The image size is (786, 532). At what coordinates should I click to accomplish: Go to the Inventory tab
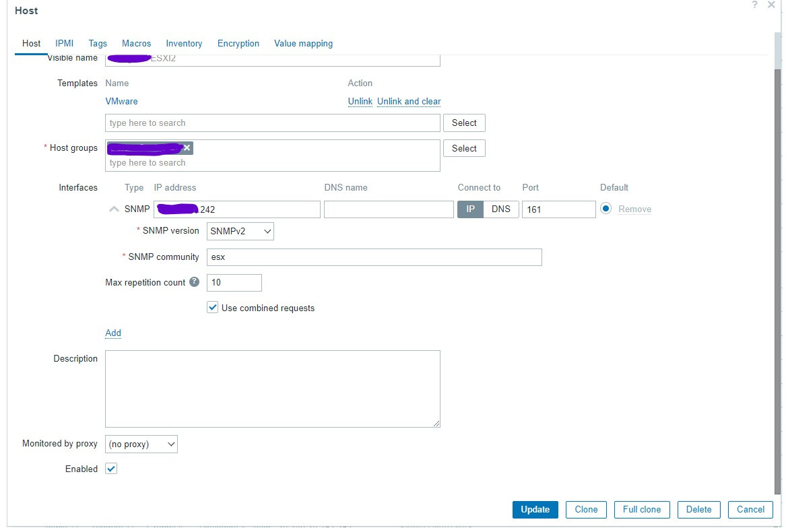pos(184,44)
